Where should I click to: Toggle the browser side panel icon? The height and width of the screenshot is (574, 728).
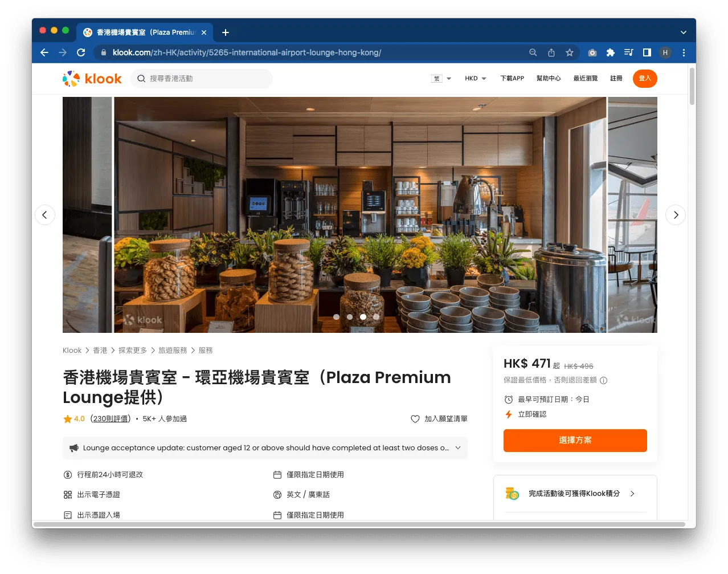(x=647, y=52)
